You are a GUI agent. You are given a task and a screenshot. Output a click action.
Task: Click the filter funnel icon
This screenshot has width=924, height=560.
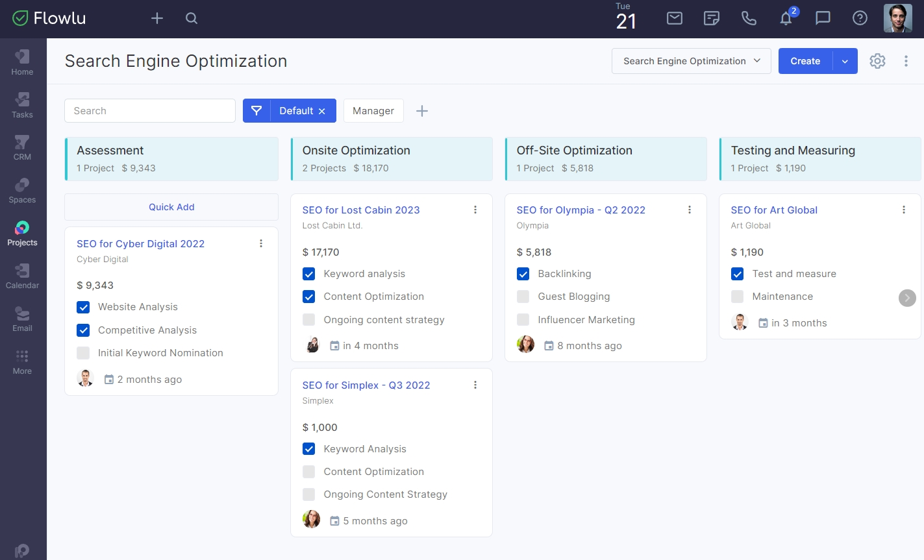tap(256, 111)
